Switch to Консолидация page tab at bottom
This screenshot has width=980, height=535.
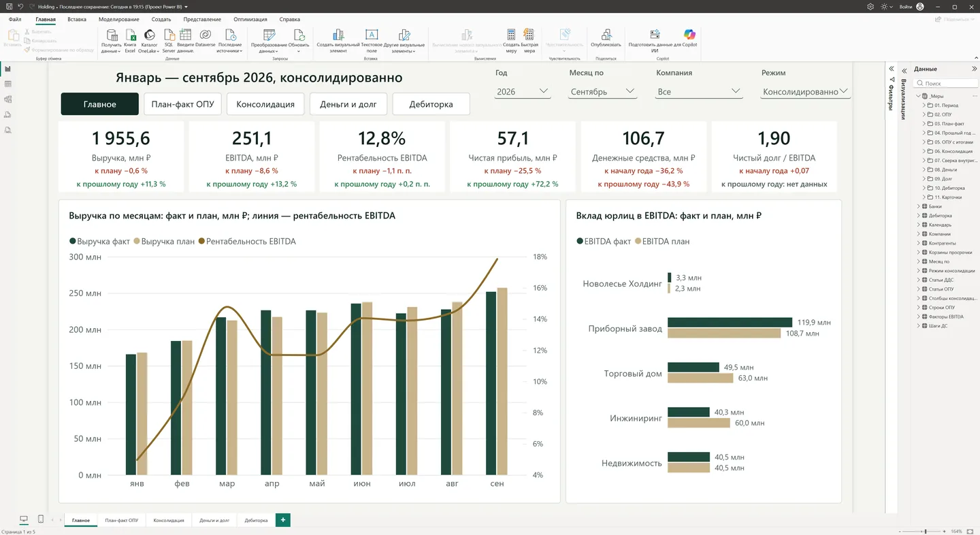pyautogui.click(x=169, y=520)
